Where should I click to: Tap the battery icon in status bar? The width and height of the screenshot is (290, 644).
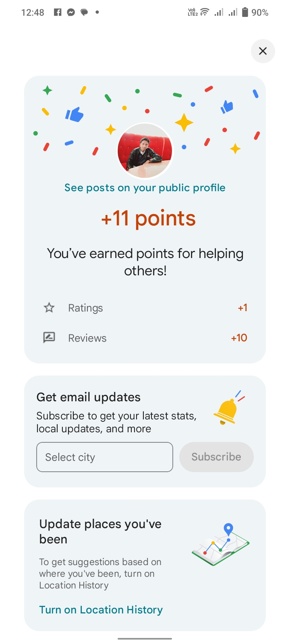tap(245, 12)
